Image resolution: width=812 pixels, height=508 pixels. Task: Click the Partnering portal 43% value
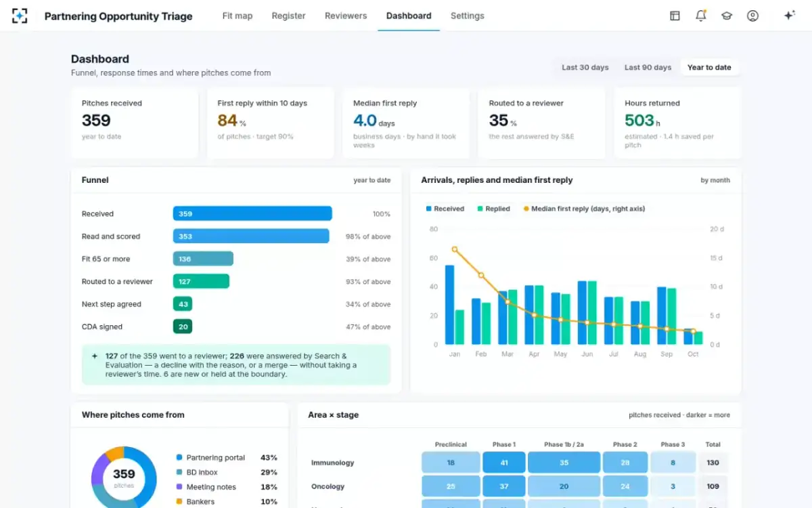click(269, 458)
